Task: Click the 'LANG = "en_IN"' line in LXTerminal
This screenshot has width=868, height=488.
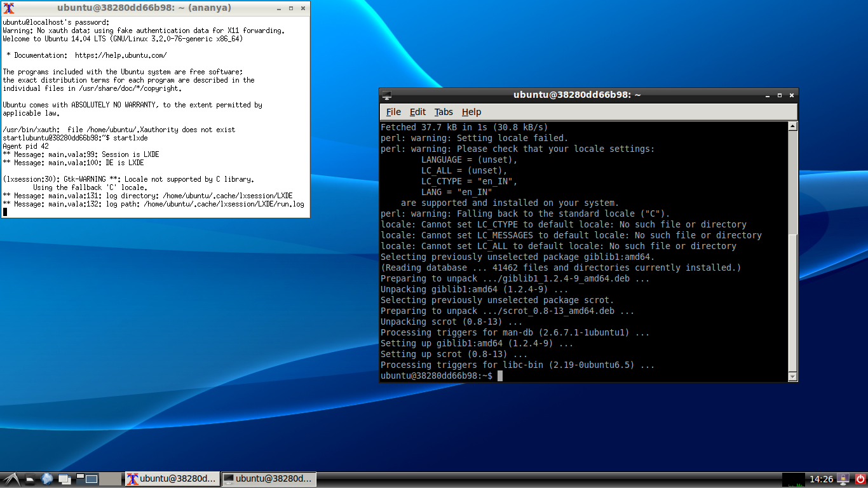Action: [456, 192]
